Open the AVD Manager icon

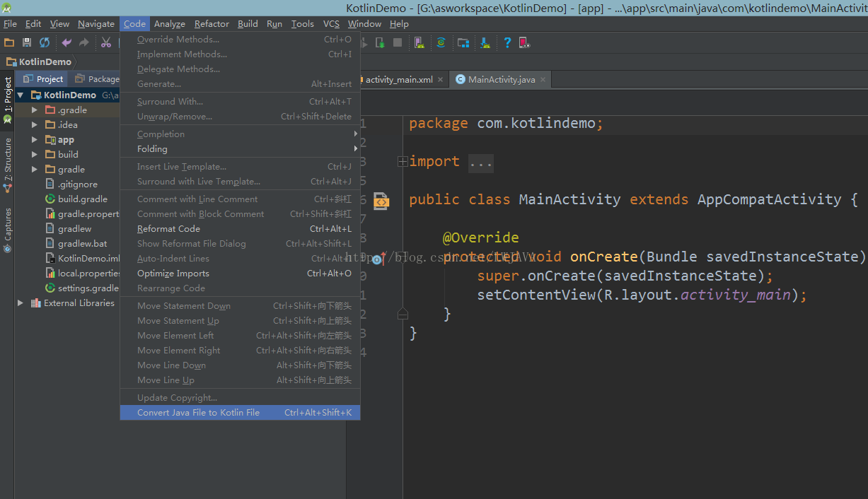pyautogui.click(x=419, y=43)
